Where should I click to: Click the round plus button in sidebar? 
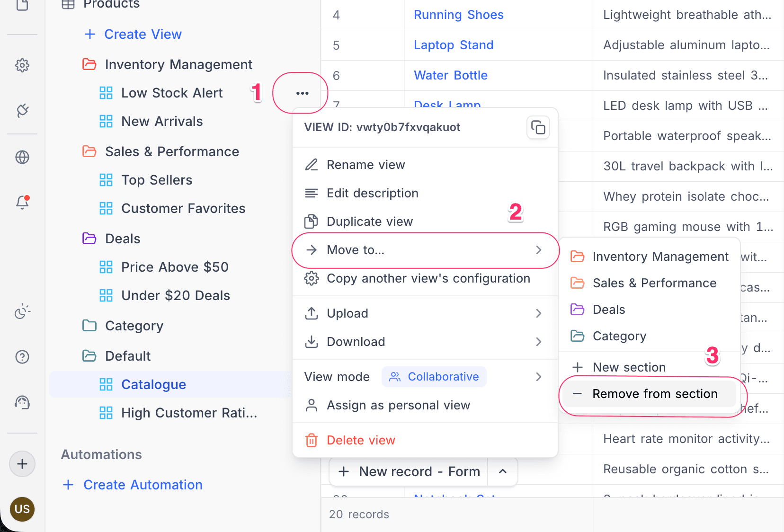tap(22, 464)
